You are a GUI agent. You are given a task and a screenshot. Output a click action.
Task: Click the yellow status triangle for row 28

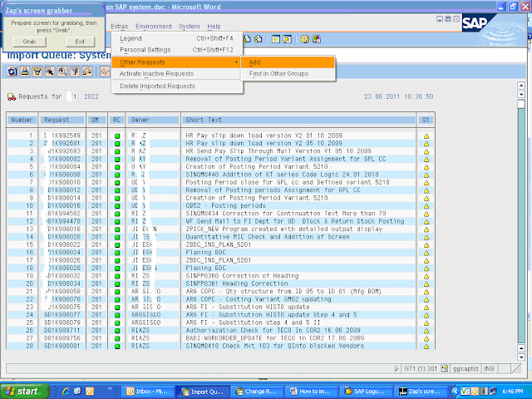[x=426, y=347]
